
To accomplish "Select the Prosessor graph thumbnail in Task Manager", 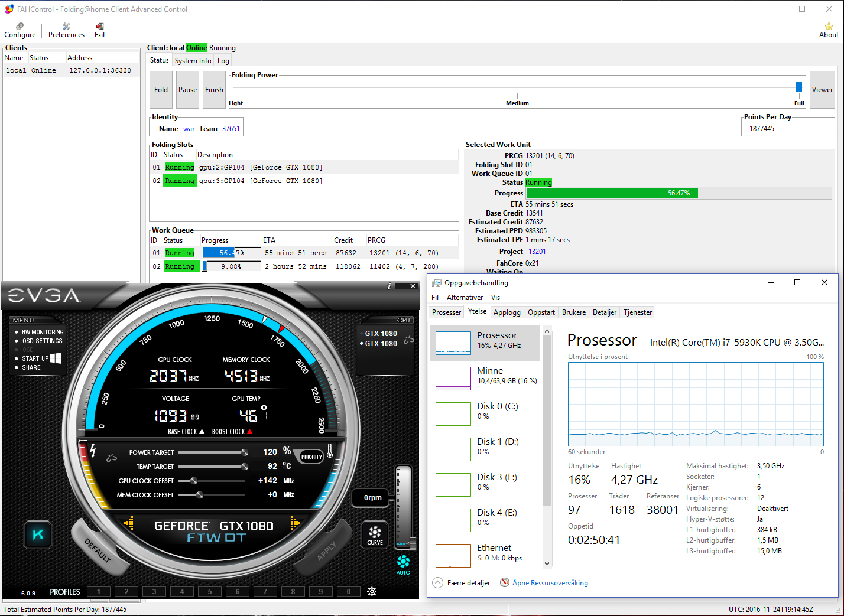I will coord(453,343).
